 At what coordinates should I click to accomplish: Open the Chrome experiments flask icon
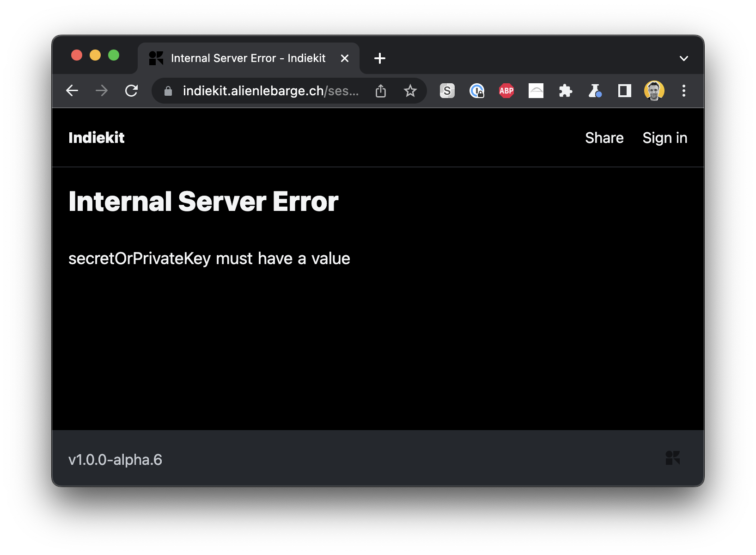595,91
